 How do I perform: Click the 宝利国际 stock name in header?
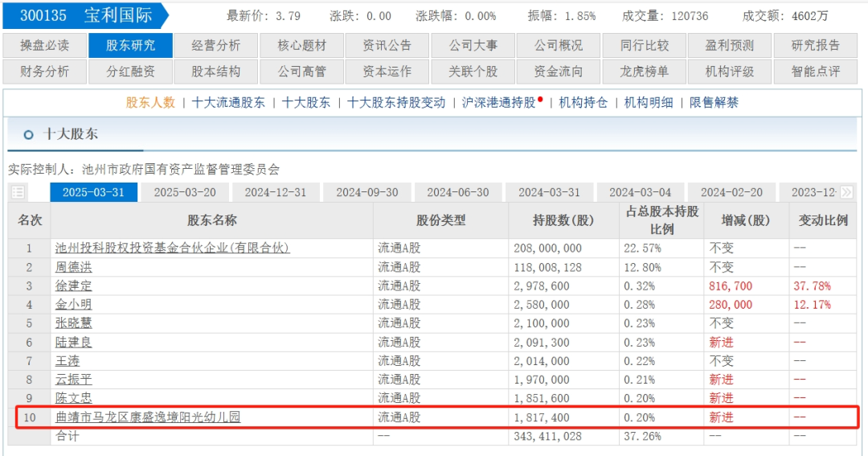117,15
